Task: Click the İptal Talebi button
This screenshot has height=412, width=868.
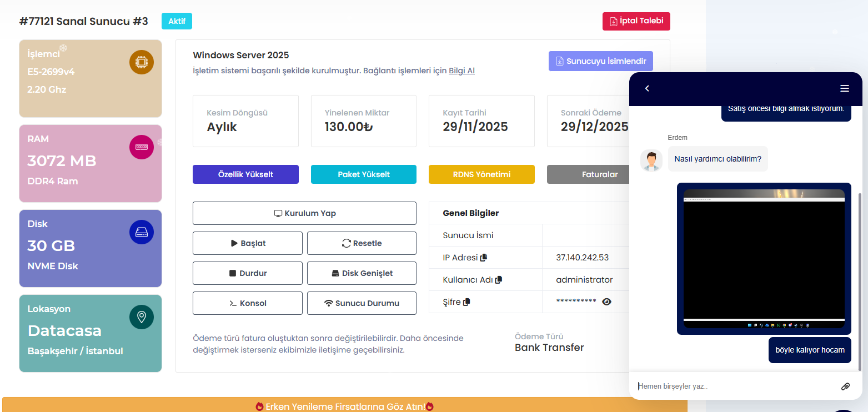Action: point(636,21)
